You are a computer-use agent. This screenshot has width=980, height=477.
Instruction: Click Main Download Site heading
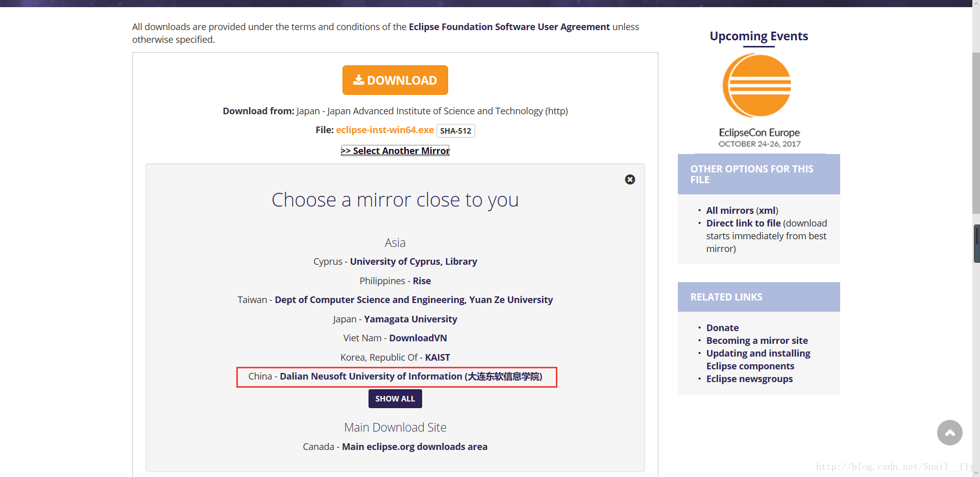(395, 428)
